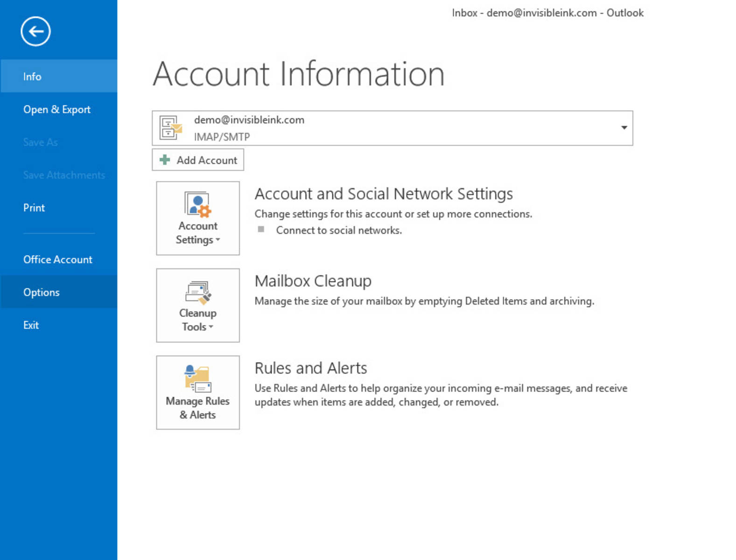Choose Exit to close Outlook

point(59,325)
